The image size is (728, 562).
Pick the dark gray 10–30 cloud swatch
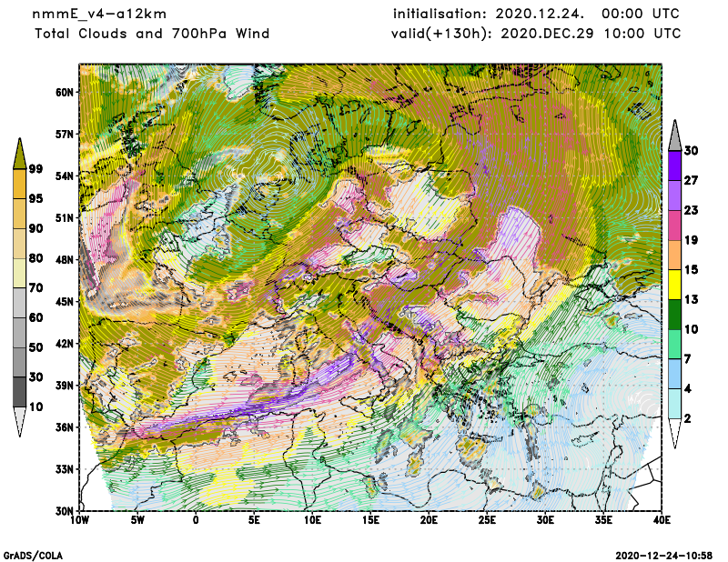tap(20, 392)
